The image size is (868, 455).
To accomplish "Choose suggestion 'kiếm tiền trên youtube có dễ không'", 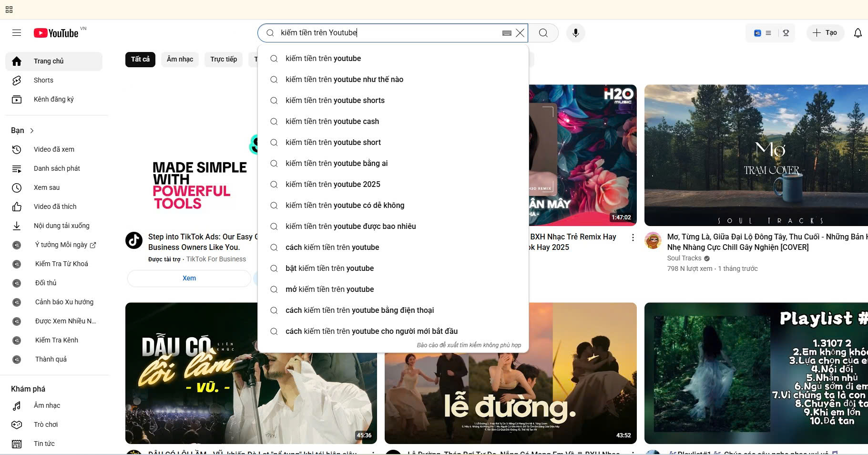I will [x=393, y=205].
